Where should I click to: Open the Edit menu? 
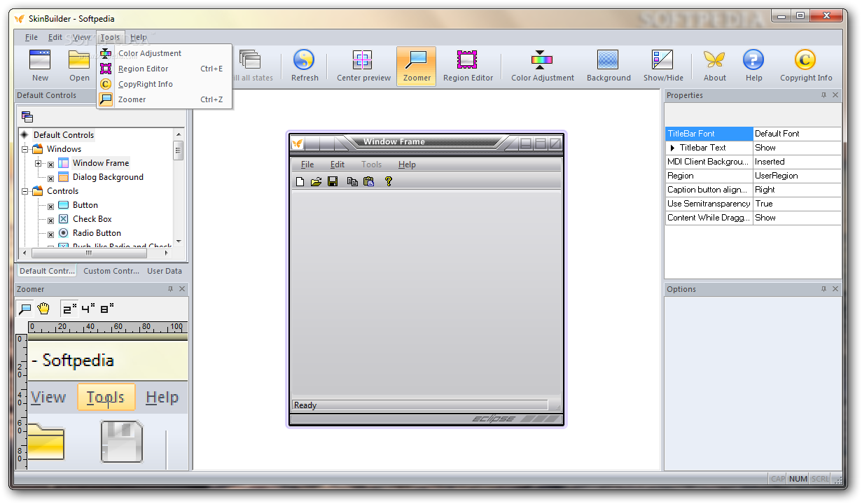pyautogui.click(x=55, y=38)
